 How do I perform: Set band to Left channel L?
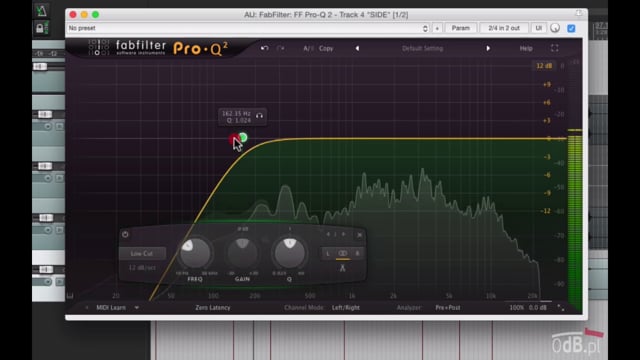click(x=327, y=253)
